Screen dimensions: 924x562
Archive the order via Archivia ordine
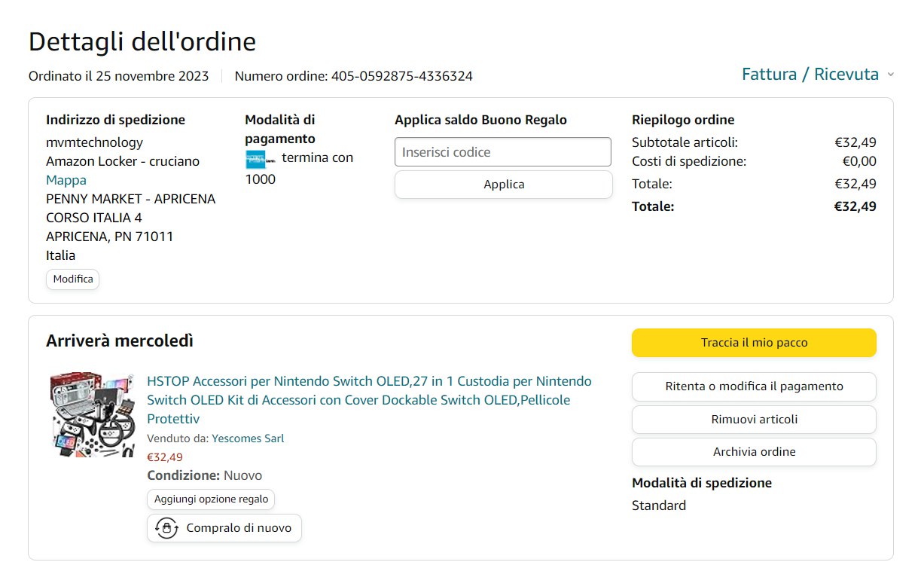[753, 452]
